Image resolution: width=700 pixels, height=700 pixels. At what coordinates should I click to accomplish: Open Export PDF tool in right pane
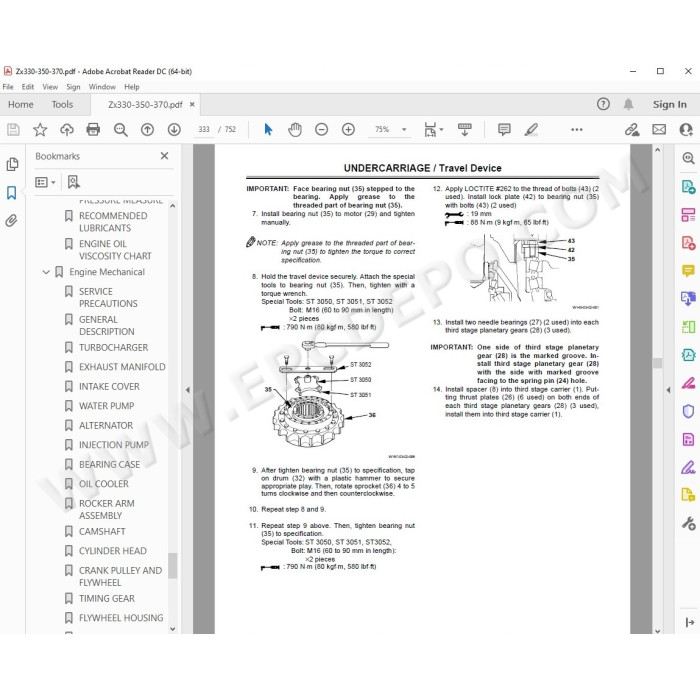click(x=688, y=186)
